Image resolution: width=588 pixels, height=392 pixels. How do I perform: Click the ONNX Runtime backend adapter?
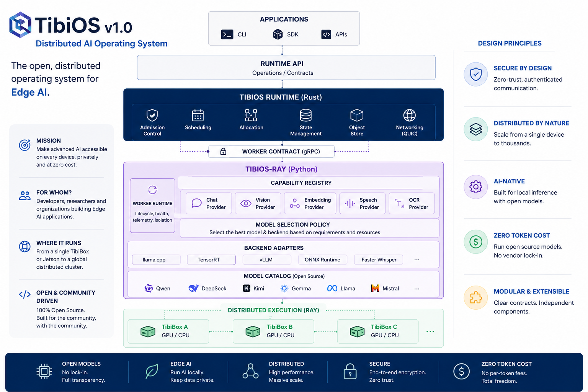(x=323, y=260)
